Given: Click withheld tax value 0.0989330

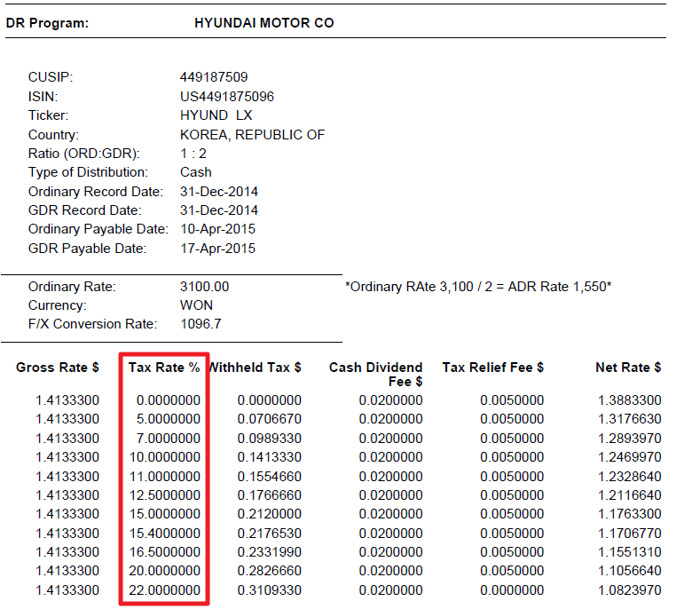Looking at the screenshot, I should coord(269,439).
